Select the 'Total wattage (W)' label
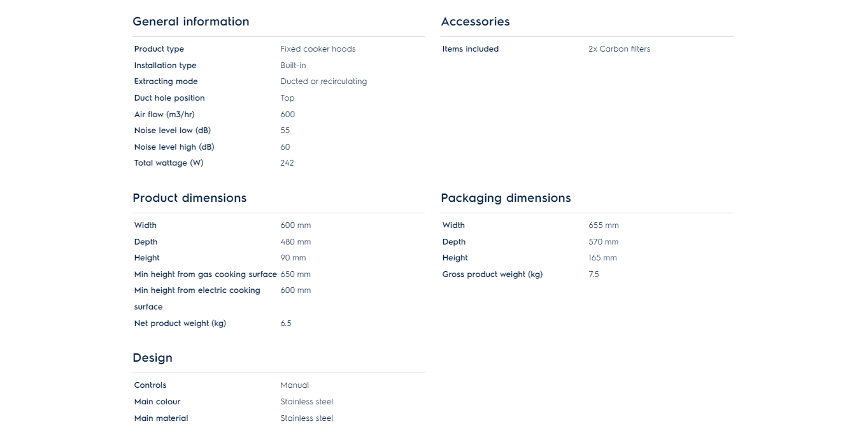The height and width of the screenshot is (440, 868). 169,163
